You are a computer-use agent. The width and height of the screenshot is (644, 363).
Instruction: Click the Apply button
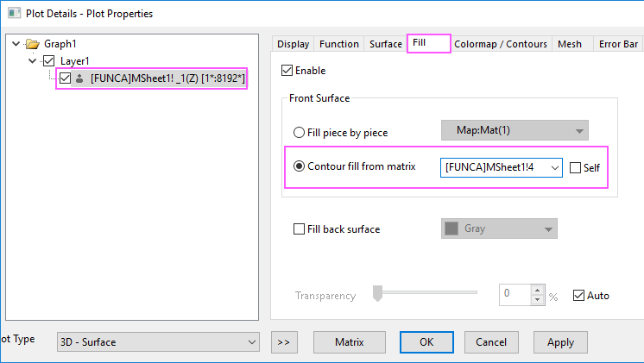[x=560, y=342]
